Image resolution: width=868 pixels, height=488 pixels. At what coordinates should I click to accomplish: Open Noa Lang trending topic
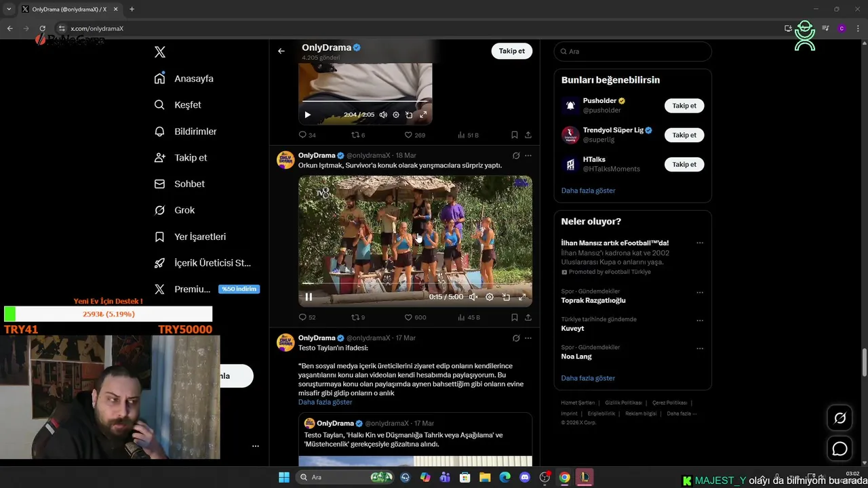576,357
